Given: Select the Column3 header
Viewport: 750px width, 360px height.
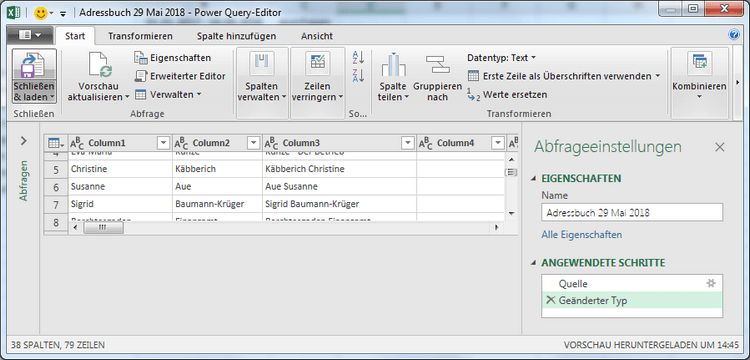Looking at the screenshot, I should point(339,143).
